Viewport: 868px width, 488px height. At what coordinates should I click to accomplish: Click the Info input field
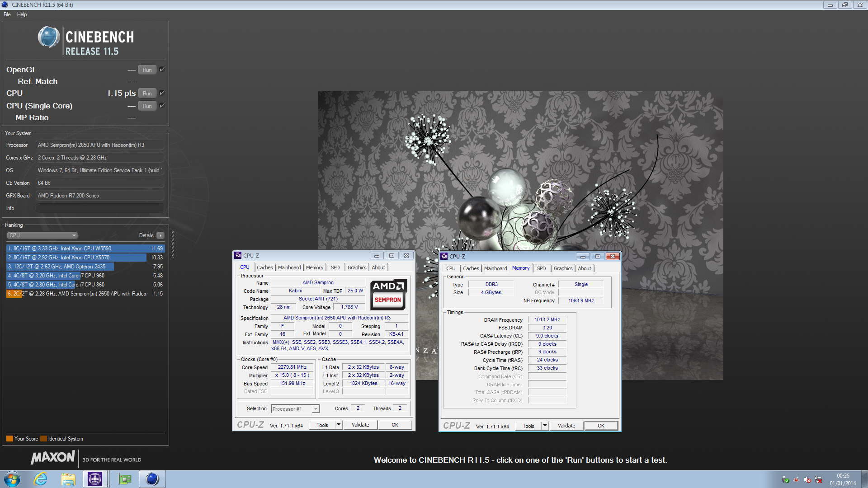pos(99,208)
